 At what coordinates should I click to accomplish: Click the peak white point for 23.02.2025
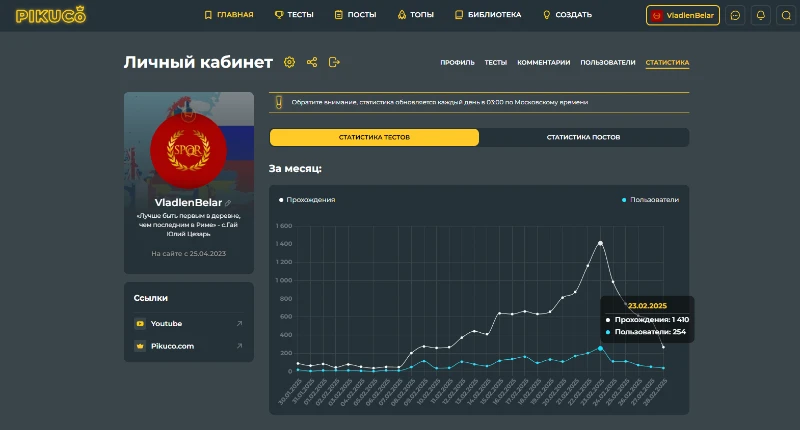[601, 243]
